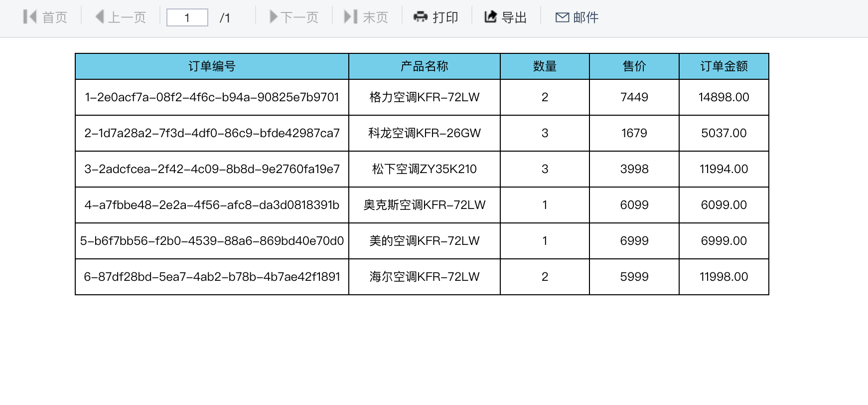The height and width of the screenshot is (405, 868).
Task: Click the 下一页 next page arrow icon
Action: (273, 17)
